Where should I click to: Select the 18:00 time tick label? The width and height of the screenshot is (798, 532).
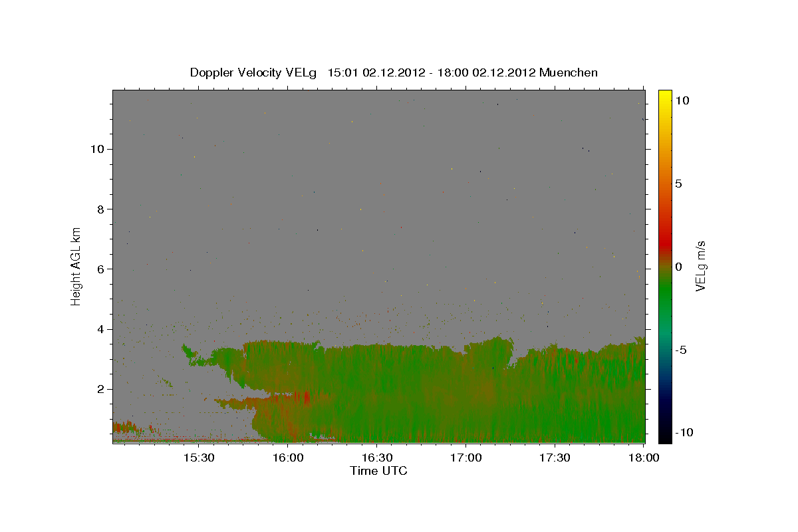[x=643, y=458]
